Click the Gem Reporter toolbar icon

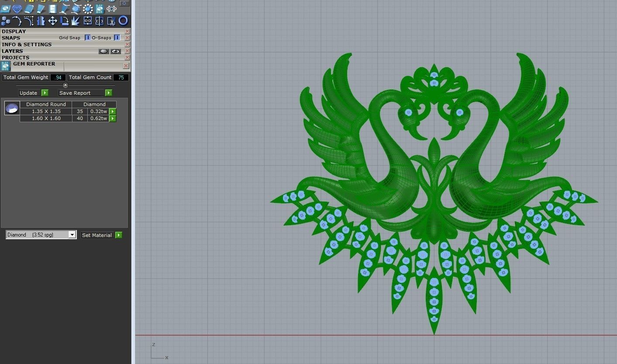100,9
